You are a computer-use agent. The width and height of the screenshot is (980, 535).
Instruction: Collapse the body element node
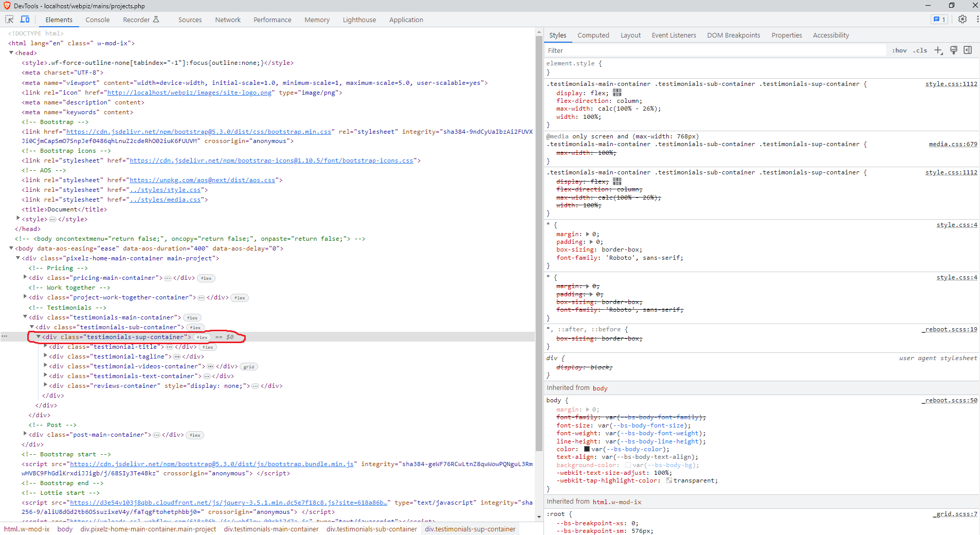[11, 248]
